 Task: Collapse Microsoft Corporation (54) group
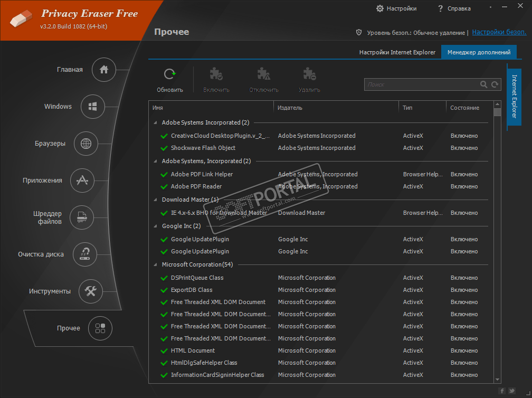tap(155, 265)
